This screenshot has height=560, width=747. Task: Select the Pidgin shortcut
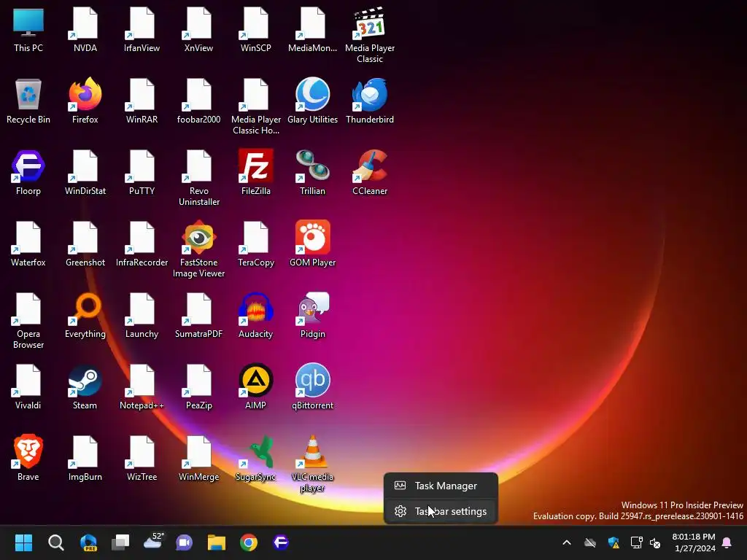pos(312,315)
